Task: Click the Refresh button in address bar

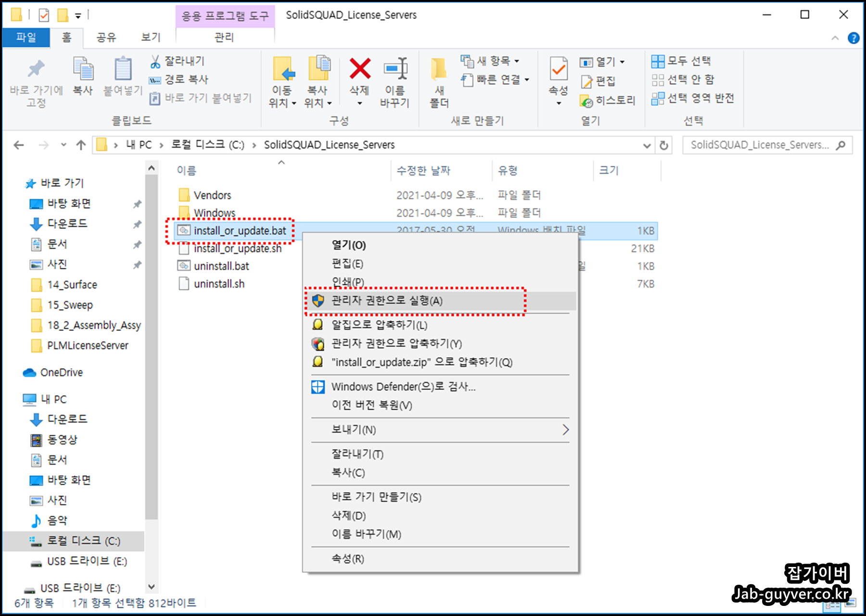Action: click(x=664, y=145)
